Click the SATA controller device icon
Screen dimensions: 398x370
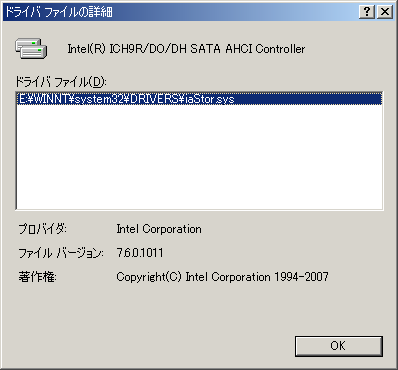click(31, 48)
